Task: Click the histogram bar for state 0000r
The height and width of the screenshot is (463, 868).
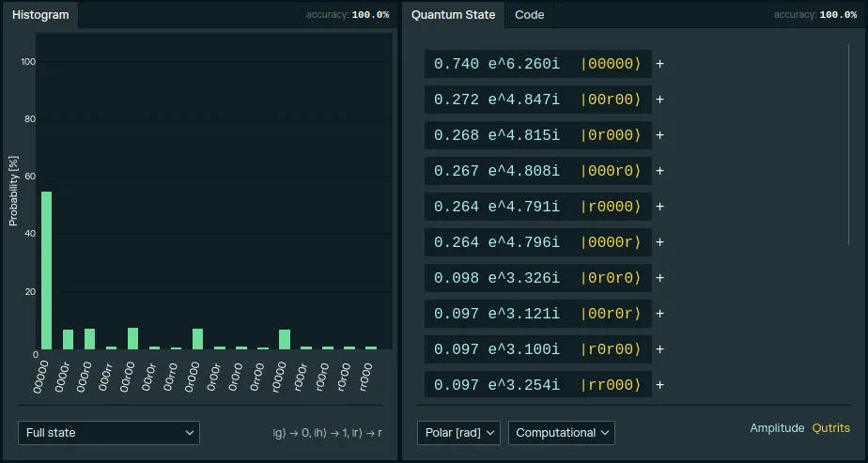Action: click(68, 339)
